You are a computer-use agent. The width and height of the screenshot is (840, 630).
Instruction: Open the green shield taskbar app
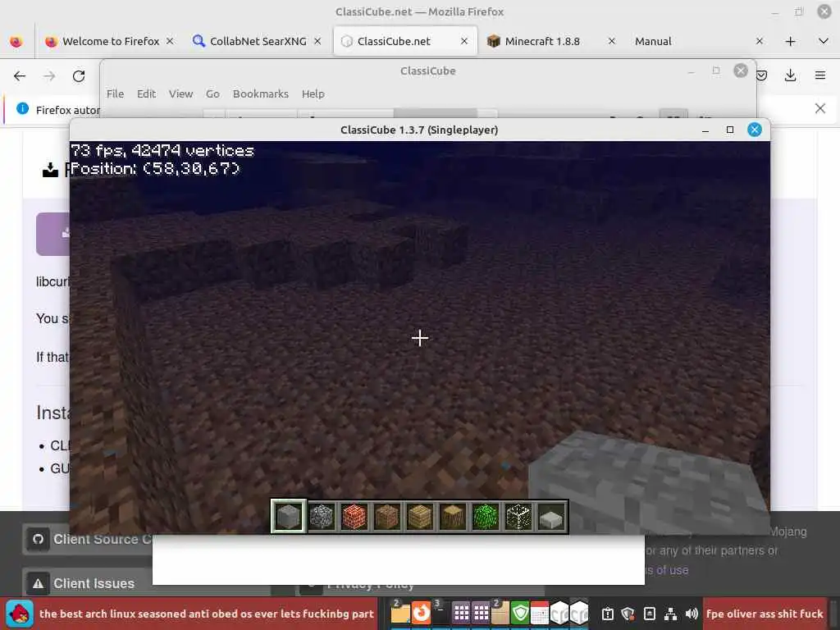coord(519,614)
